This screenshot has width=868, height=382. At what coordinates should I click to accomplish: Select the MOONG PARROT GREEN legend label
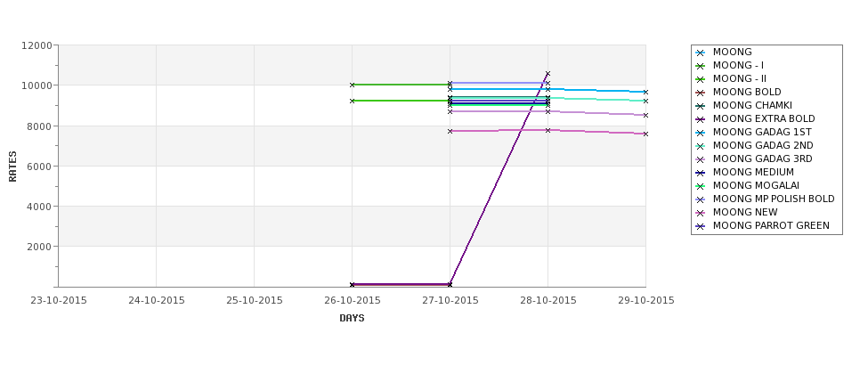[x=771, y=225]
